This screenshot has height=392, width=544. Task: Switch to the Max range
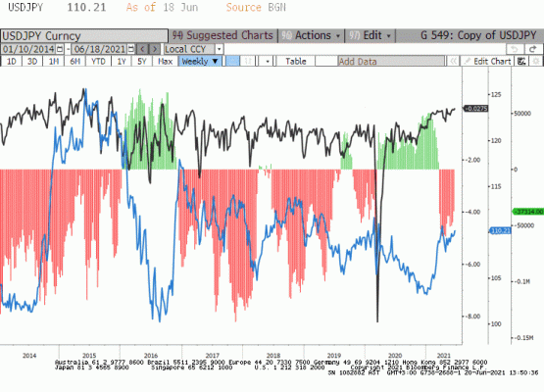click(165, 62)
